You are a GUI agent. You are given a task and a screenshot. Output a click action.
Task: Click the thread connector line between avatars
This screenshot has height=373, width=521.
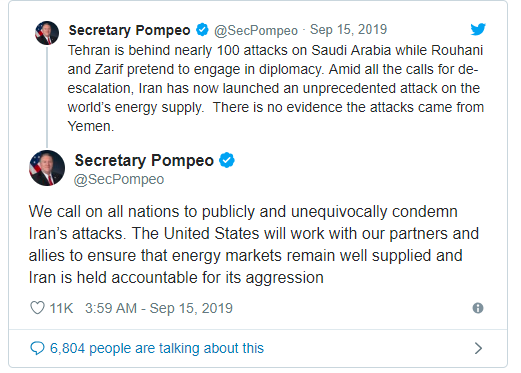pos(47,97)
